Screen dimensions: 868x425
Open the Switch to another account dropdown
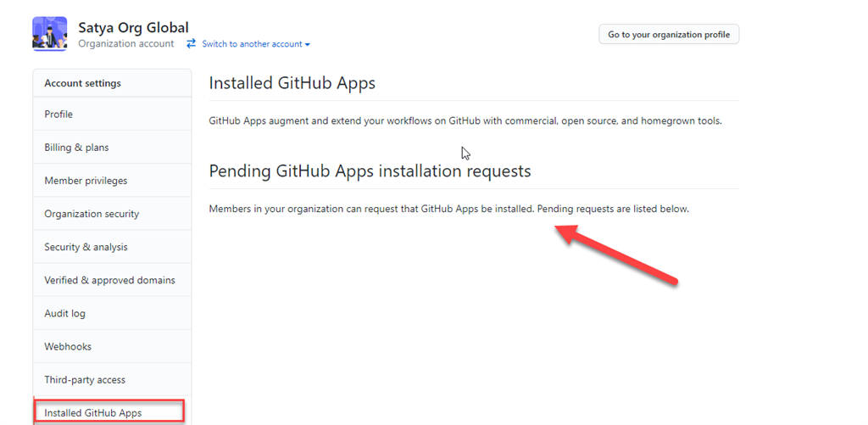[x=256, y=44]
